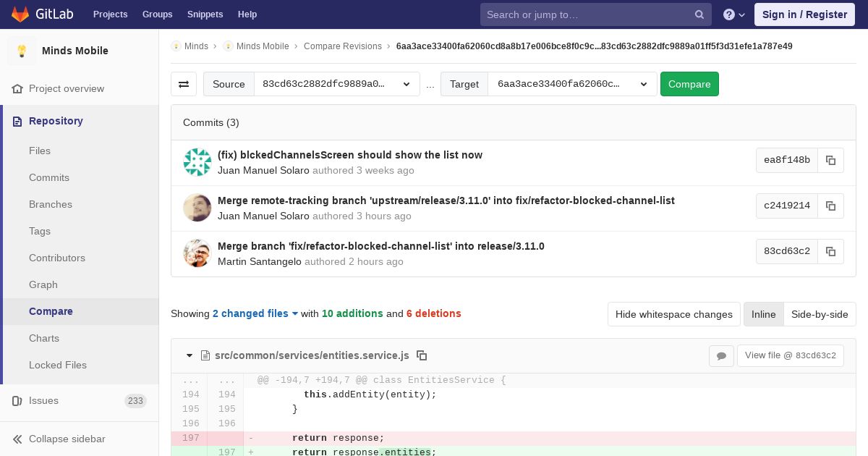The image size is (868, 456).
Task: Collapse the entities.service.js file diff
Action: pos(190,355)
